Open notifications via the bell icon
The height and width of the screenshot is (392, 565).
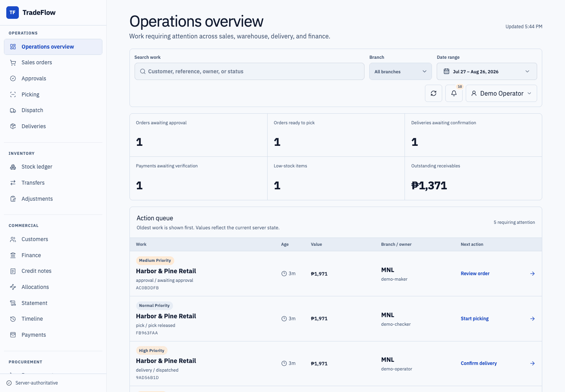point(454,93)
